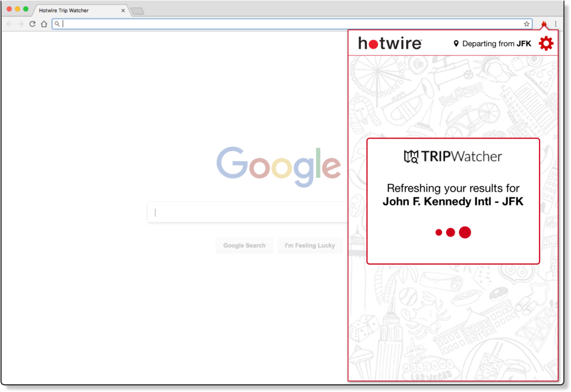
Task: Click the yellow minimize window button
Action: [x=18, y=9]
